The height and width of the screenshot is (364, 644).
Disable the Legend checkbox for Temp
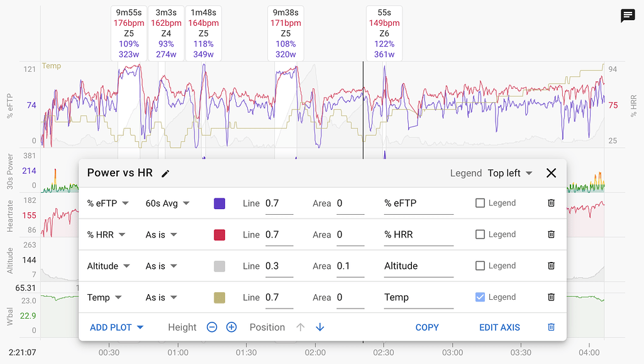tap(479, 297)
